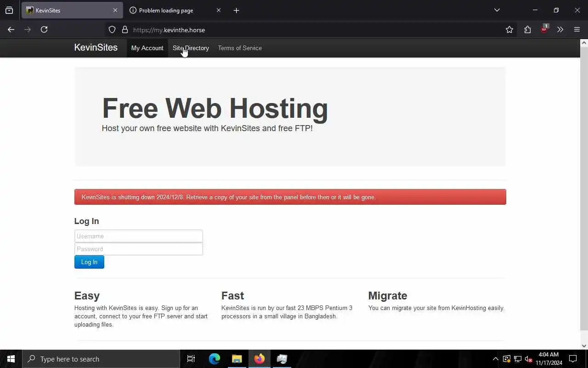Open muted volume tray icon
Viewport: 588px width, 368px height.
[529, 359]
